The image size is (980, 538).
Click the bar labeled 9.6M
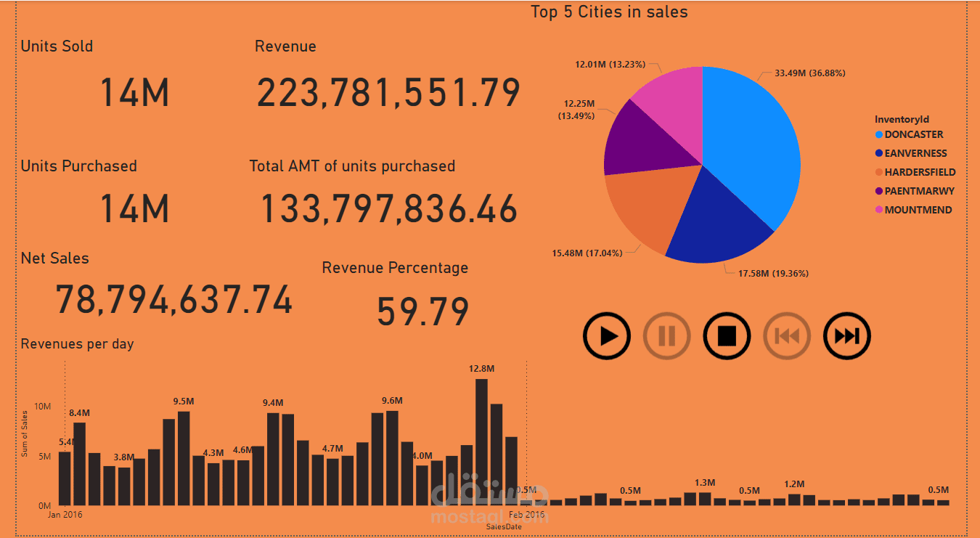392,457
